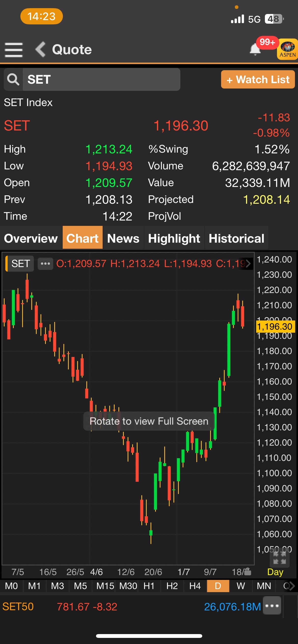Select the monthly MN timeframe
Screen dimensions: 298x644
coord(264,586)
